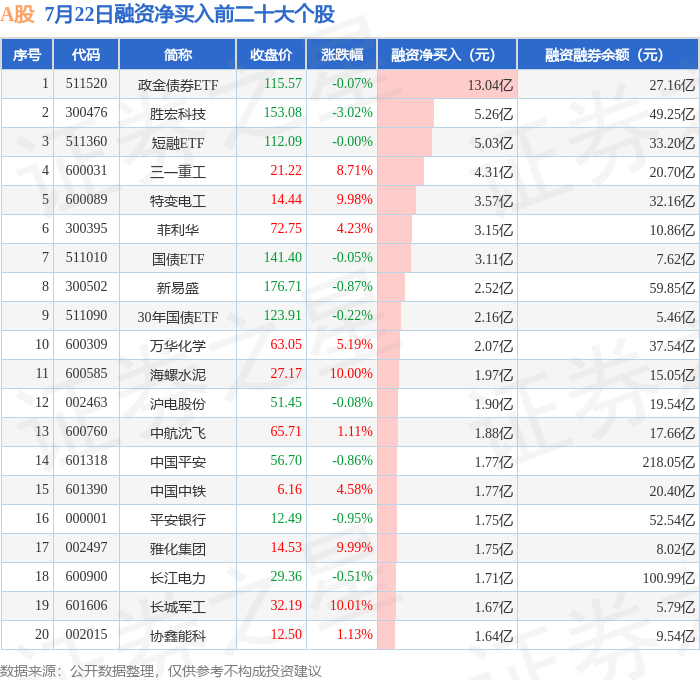700x680 pixels.
Task: Click stock name 政金债券ETF
Action: 178,84
